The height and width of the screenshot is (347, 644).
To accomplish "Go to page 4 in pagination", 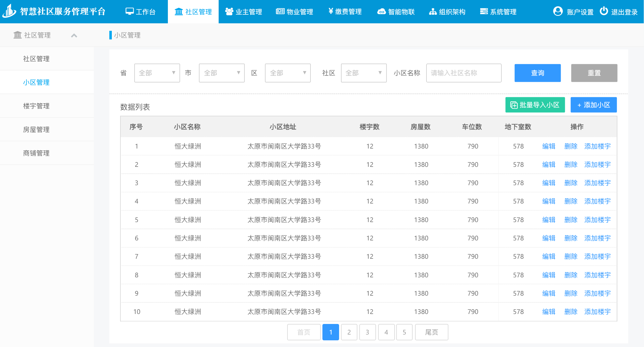I will pyautogui.click(x=386, y=332).
